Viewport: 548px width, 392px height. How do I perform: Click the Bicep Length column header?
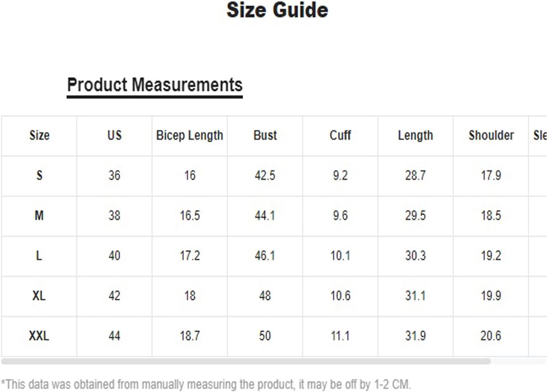click(x=190, y=135)
